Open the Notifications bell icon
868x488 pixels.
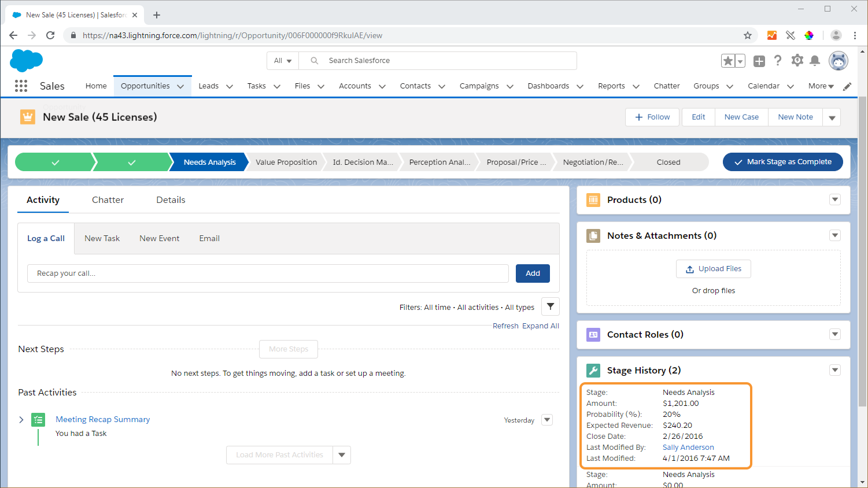coord(815,60)
